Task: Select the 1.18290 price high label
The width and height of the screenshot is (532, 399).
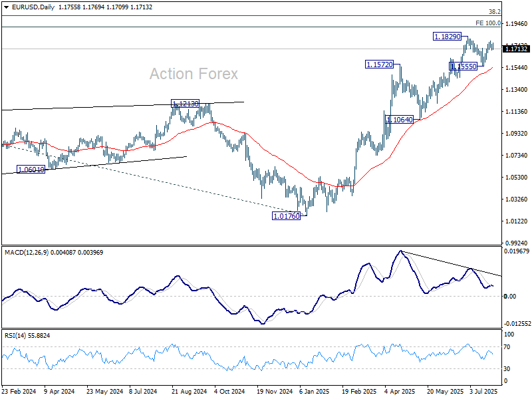Action: click(447, 37)
